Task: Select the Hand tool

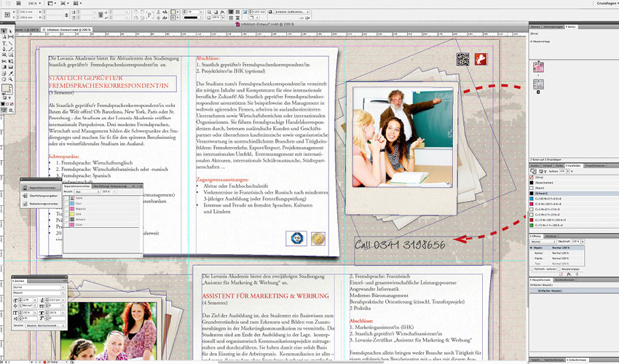Action: (4, 79)
